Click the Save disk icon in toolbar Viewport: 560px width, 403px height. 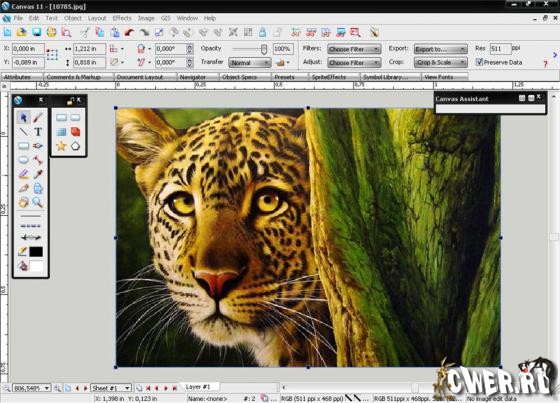coord(36,33)
